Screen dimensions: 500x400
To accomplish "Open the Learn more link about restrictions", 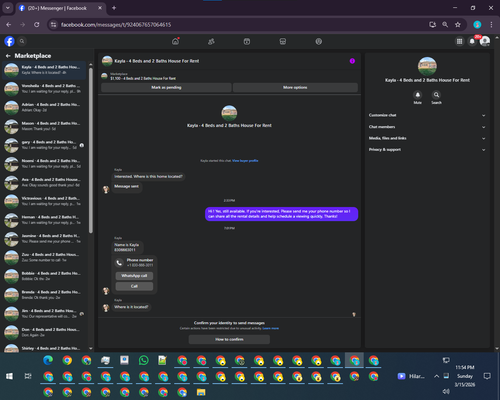I will pos(271,328).
